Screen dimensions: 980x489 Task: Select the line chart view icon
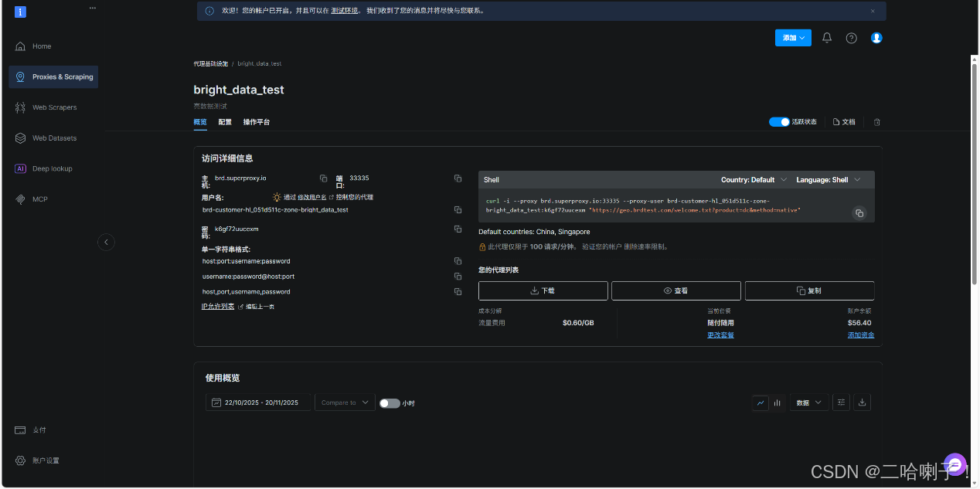tap(761, 402)
